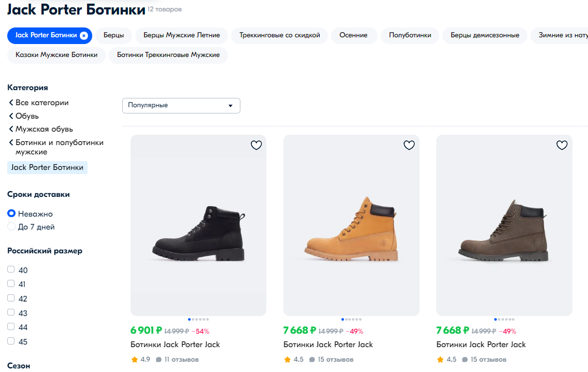This screenshot has height=372, width=588.
Task: Select the До 7 дней delivery option
Action: [11, 227]
